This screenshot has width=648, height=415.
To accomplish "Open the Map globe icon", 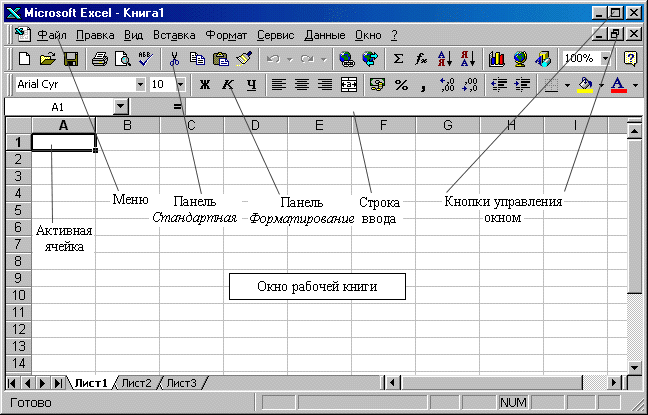I will pos(520,59).
